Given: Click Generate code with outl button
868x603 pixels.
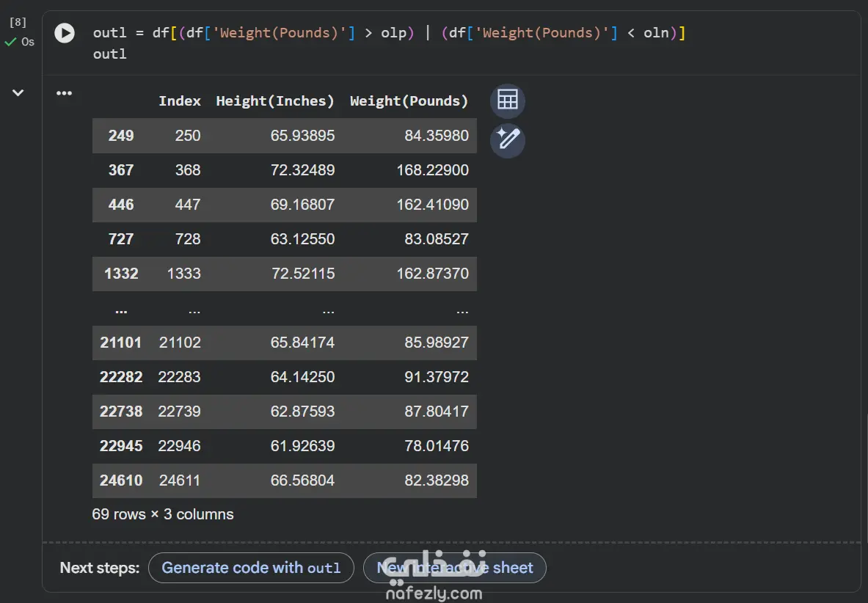Looking at the screenshot, I should pyautogui.click(x=251, y=568).
